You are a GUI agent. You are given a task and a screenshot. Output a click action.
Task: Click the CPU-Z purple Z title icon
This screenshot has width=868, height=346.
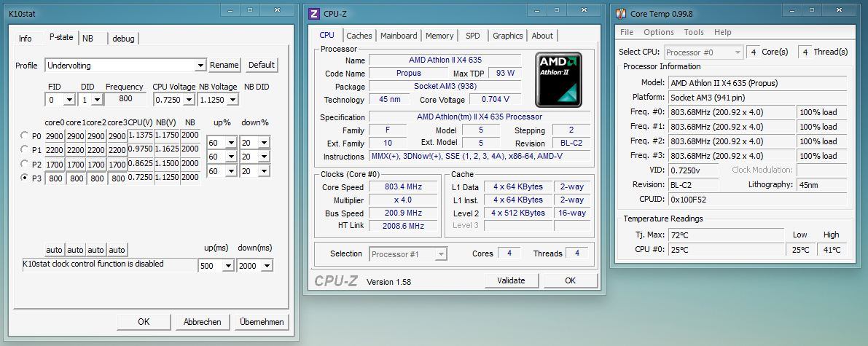pos(314,14)
